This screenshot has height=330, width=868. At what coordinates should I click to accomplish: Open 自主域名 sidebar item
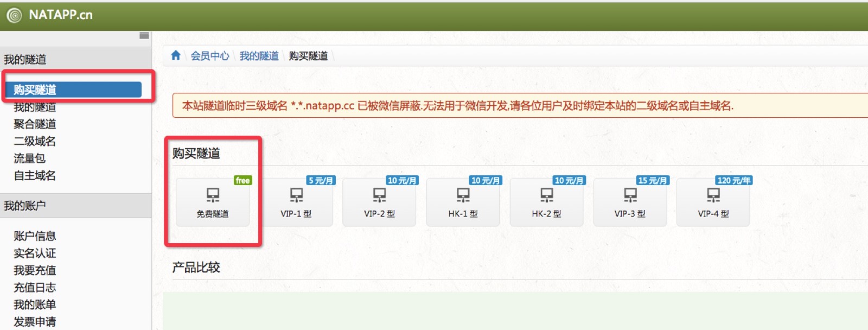[35, 176]
